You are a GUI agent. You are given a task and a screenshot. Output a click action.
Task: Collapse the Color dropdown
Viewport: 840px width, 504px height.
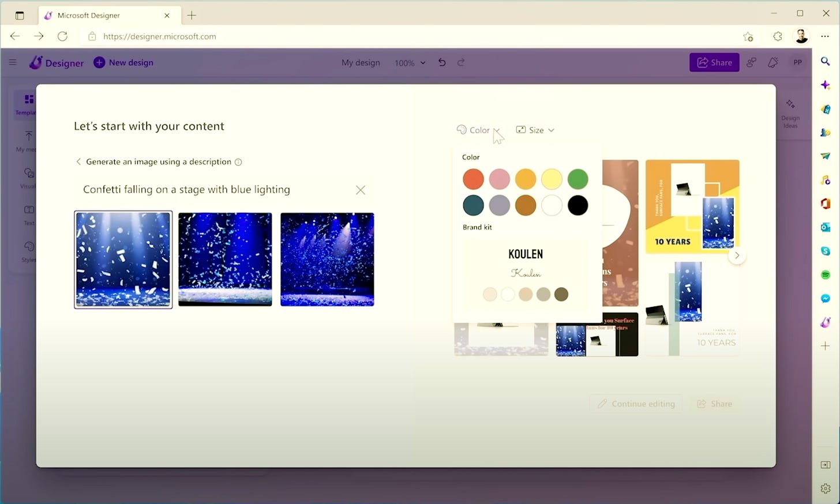(478, 130)
